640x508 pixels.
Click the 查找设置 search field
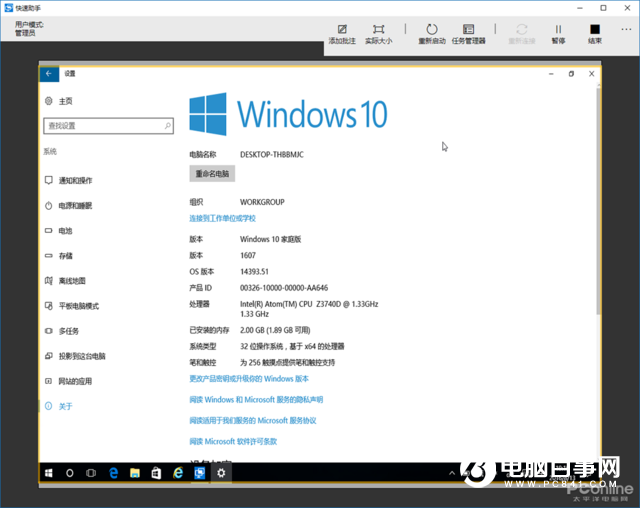pos(108,126)
